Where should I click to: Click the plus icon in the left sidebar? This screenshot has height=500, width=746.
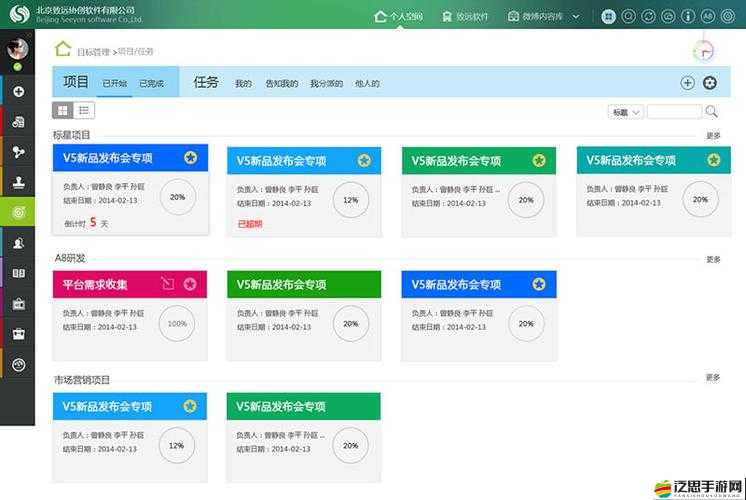(19, 91)
